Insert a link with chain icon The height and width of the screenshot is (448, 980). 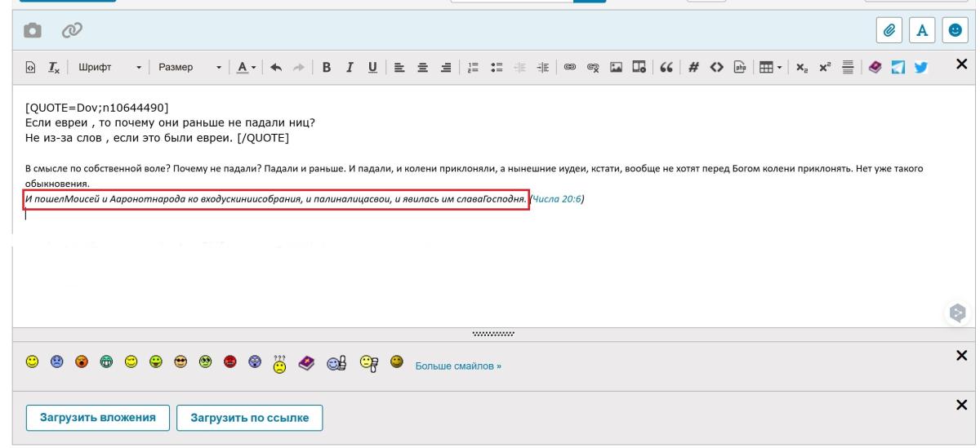(x=568, y=67)
